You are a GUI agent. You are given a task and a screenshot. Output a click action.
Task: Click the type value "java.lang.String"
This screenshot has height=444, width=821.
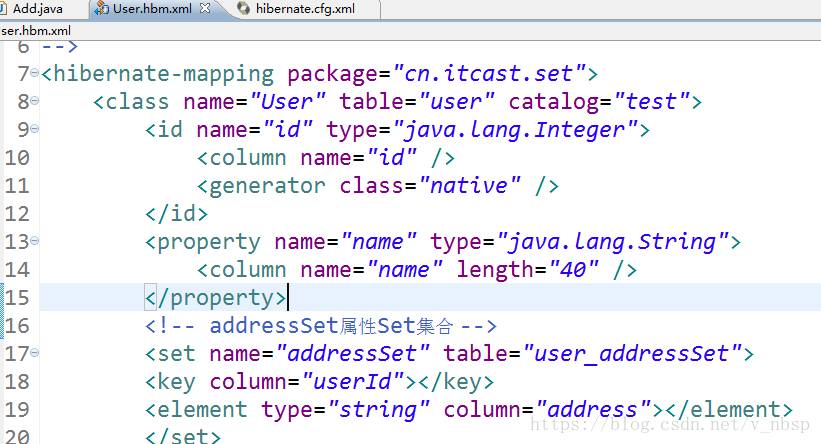click(613, 241)
